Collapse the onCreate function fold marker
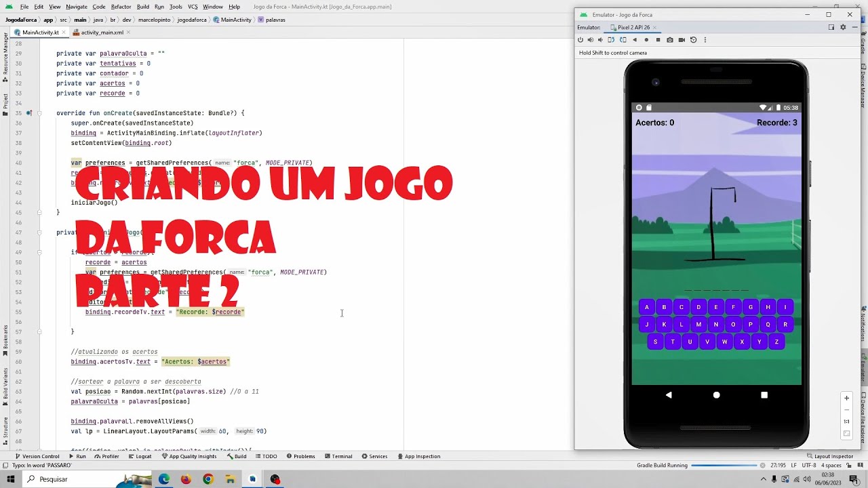 (x=39, y=113)
